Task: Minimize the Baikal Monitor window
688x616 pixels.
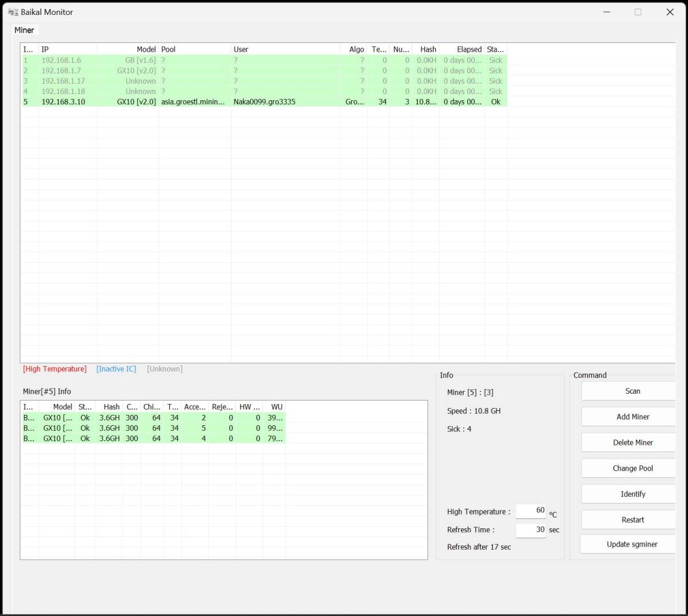Action: (x=607, y=12)
